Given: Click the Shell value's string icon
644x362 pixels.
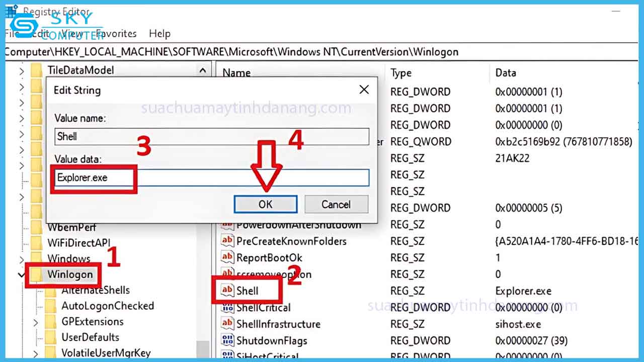Looking at the screenshot, I should (227, 290).
